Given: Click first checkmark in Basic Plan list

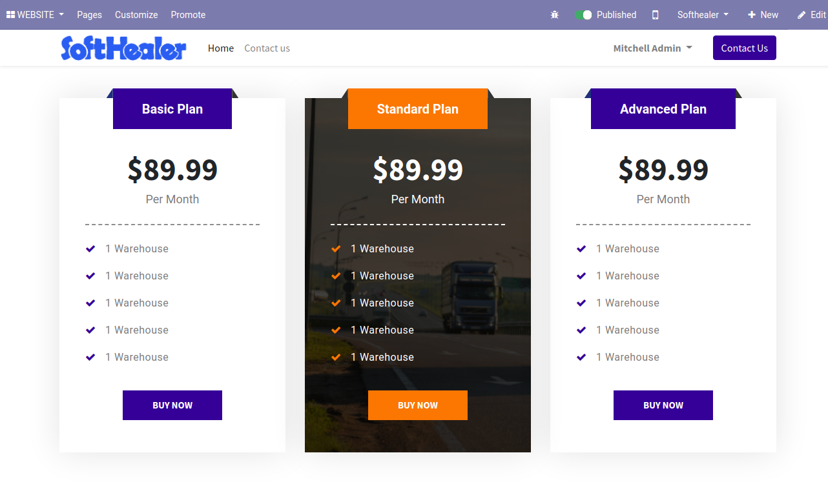Looking at the screenshot, I should (90, 248).
